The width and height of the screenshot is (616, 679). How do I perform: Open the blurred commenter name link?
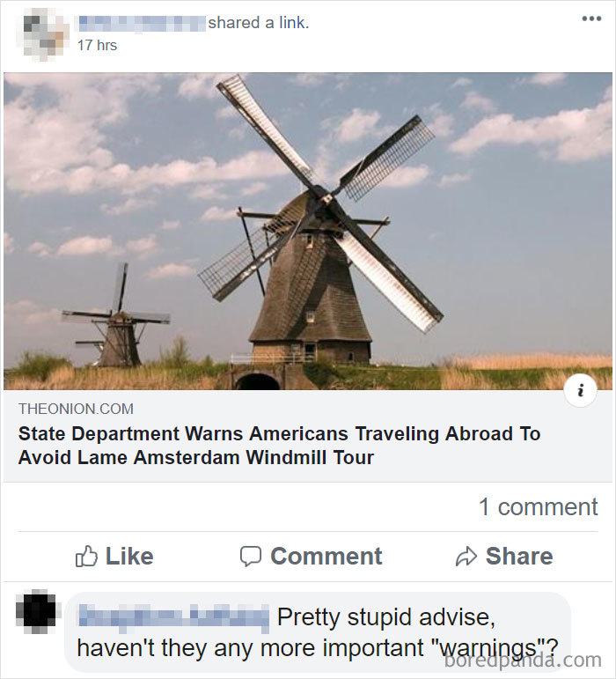coord(173,616)
